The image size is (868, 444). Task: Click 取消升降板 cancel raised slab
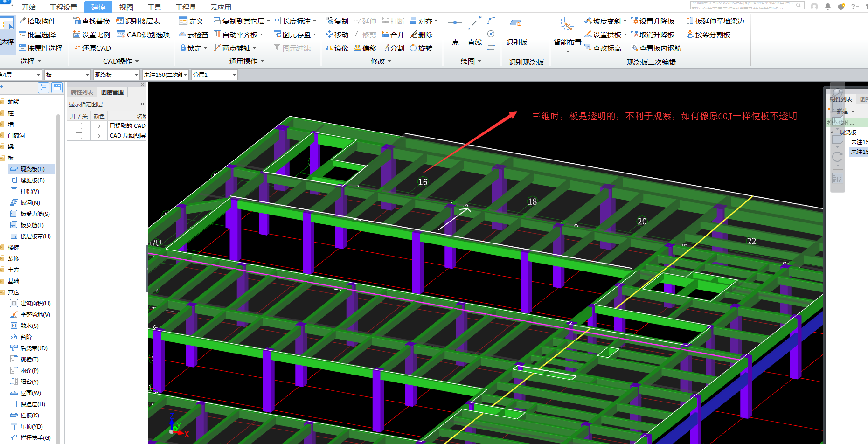653,35
